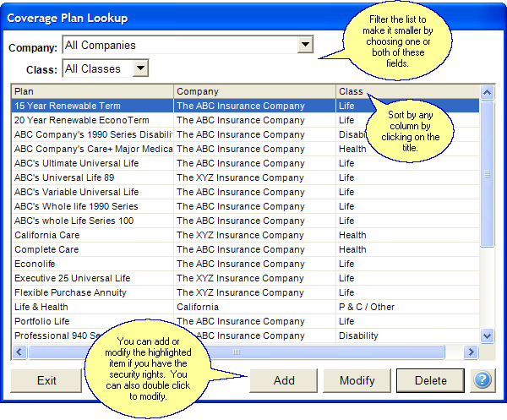
Task: Select the Portfolio Life plan
Action: tap(41, 321)
